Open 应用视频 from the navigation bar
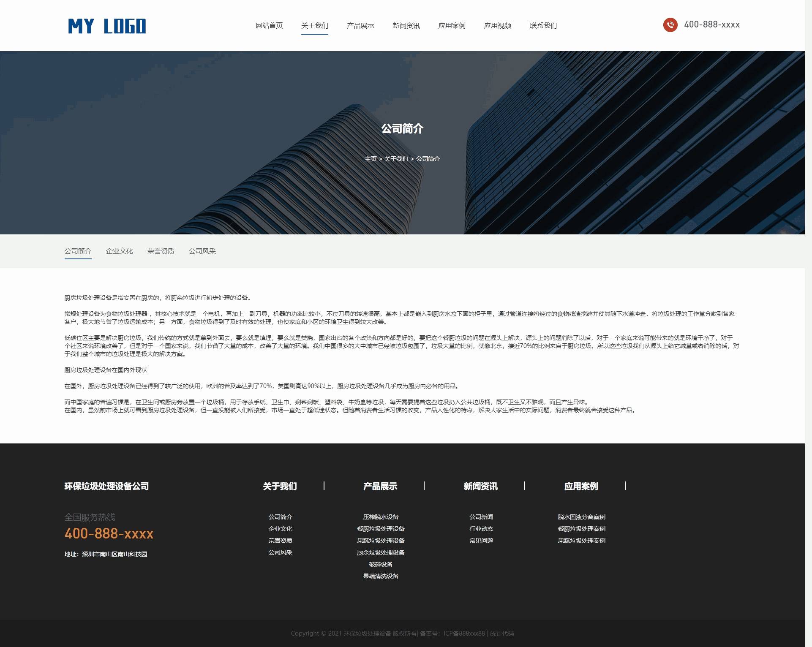Screen dimensions: 812x647 coord(498,26)
